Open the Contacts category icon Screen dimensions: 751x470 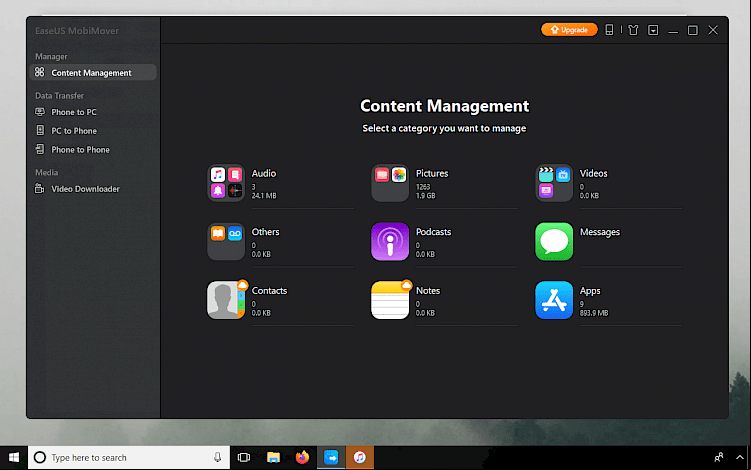pos(226,300)
